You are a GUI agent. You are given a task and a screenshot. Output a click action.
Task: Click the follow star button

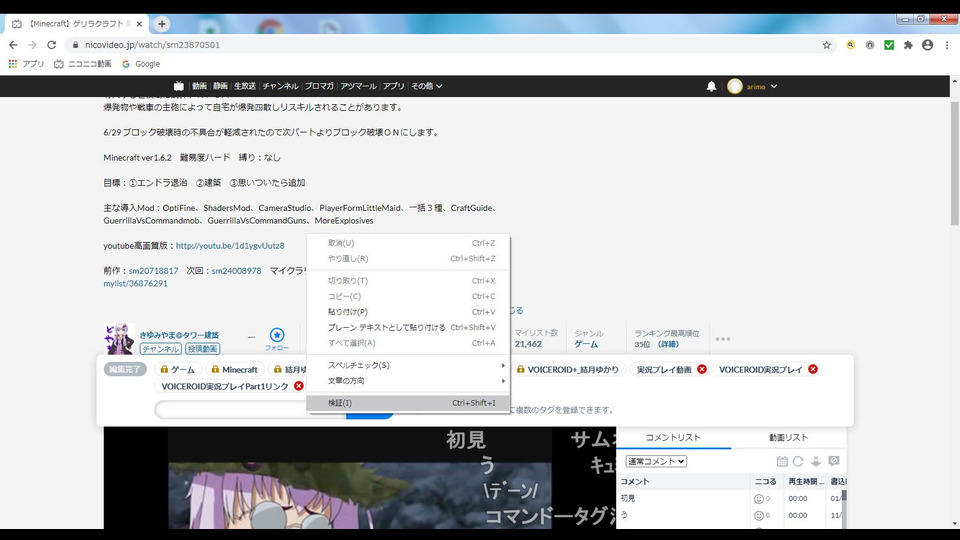[277, 336]
